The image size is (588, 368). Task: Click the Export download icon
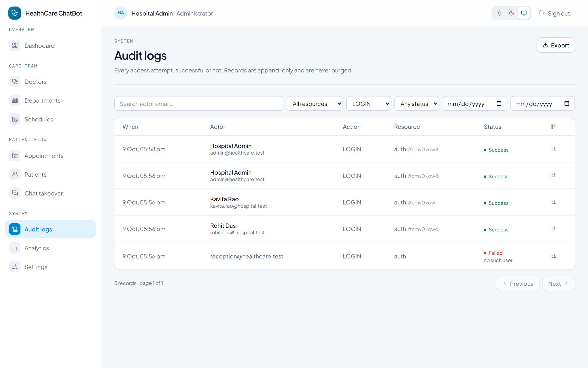point(546,45)
